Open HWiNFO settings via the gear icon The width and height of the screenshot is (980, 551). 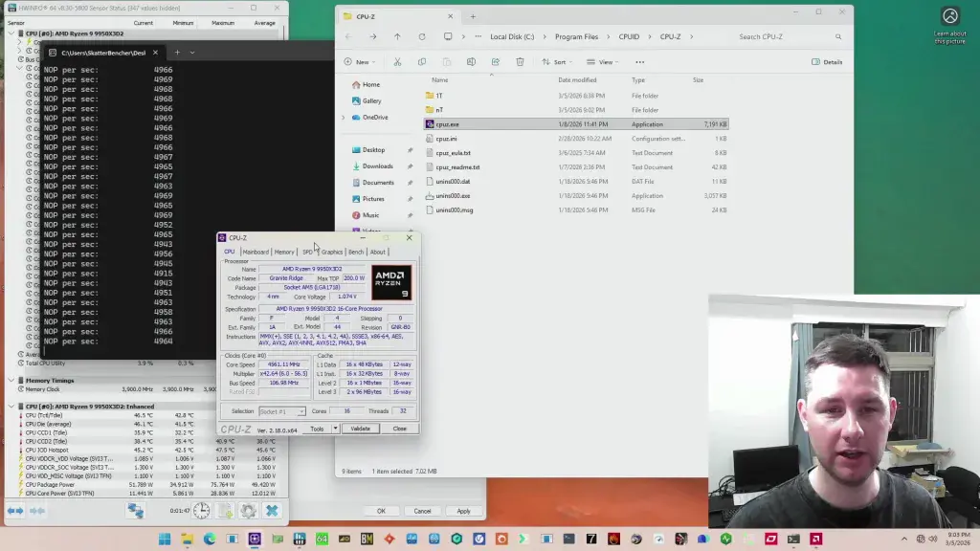tap(248, 511)
